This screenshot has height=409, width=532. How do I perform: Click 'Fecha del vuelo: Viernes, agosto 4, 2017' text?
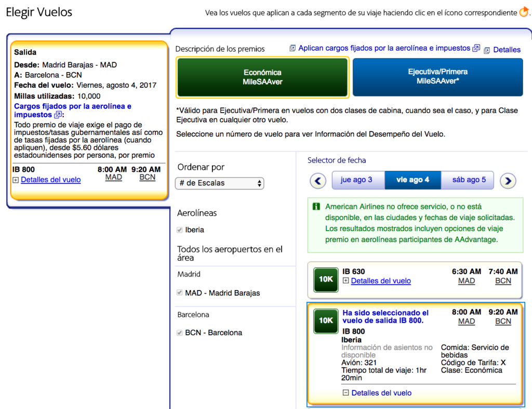coord(85,85)
